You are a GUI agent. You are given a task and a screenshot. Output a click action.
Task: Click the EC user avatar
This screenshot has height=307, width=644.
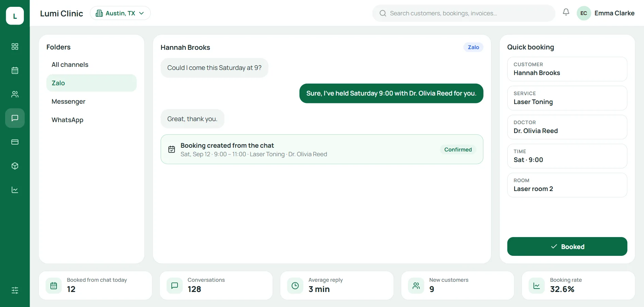584,13
